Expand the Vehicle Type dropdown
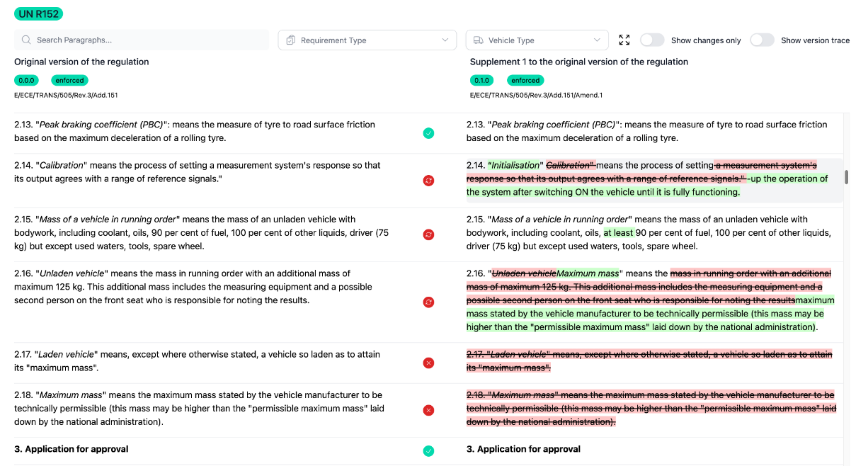Screen dimensions: 868x466 pyautogui.click(x=537, y=40)
